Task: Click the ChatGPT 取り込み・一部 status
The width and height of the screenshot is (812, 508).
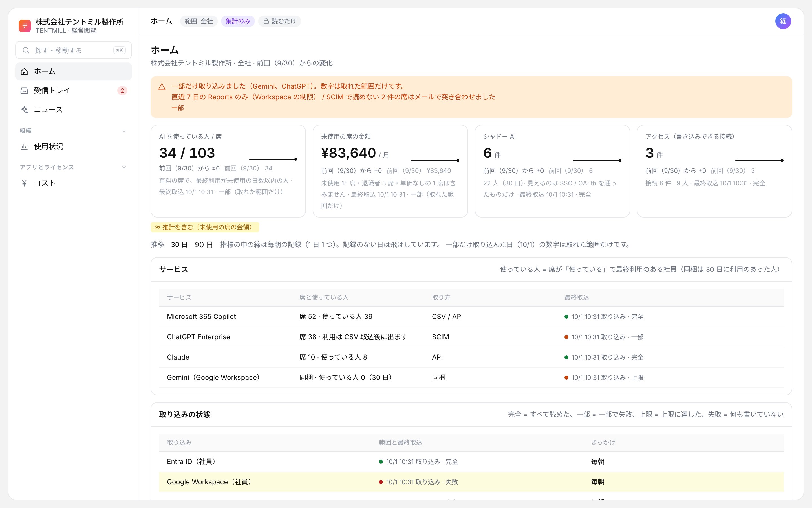Action: [604, 337]
